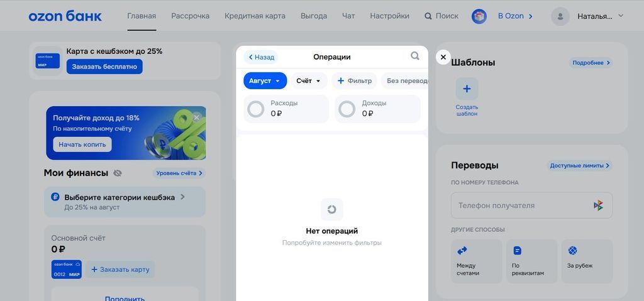This screenshot has height=301, width=644.
Task: Click the Начать копить button
Action: (x=82, y=145)
